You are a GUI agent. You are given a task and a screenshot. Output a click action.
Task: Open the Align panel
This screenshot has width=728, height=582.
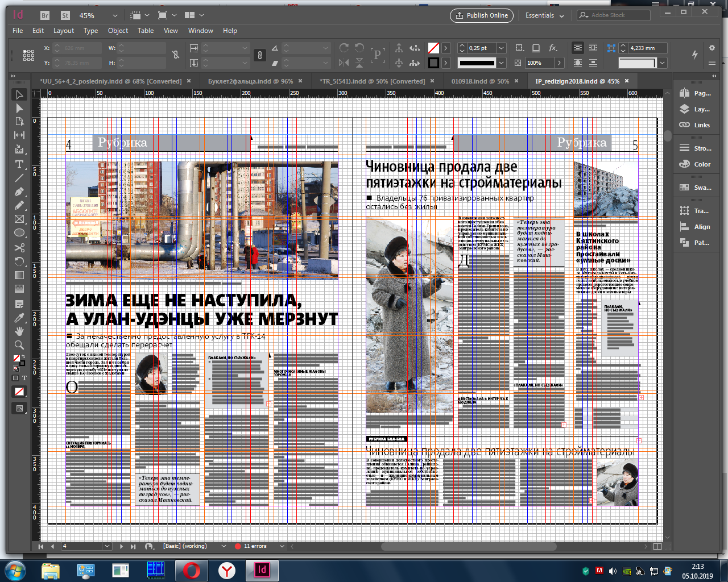point(696,227)
